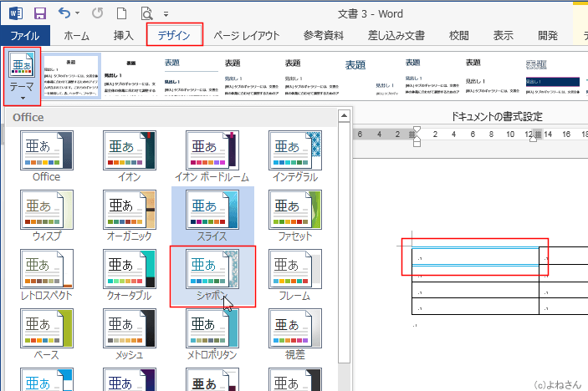Click the first table cell in document
The image size is (588, 391).
point(475,256)
